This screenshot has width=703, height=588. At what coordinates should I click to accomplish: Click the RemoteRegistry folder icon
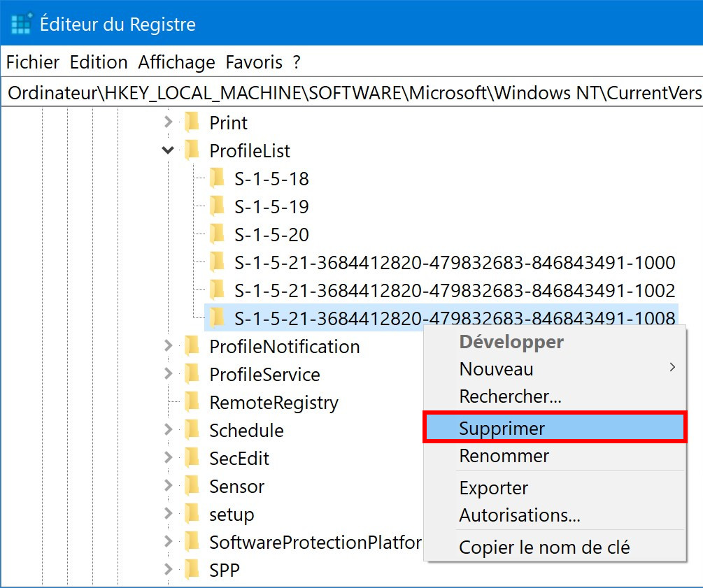click(x=192, y=402)
